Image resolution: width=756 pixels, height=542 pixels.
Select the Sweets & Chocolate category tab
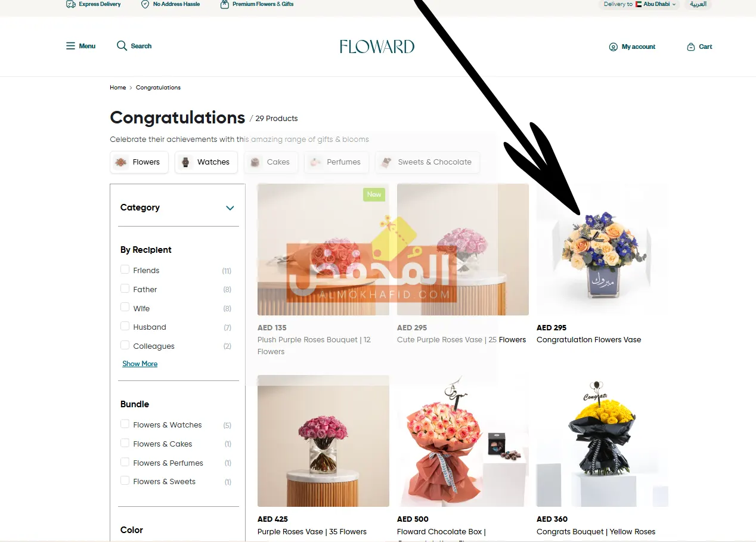tap(427, 162)
